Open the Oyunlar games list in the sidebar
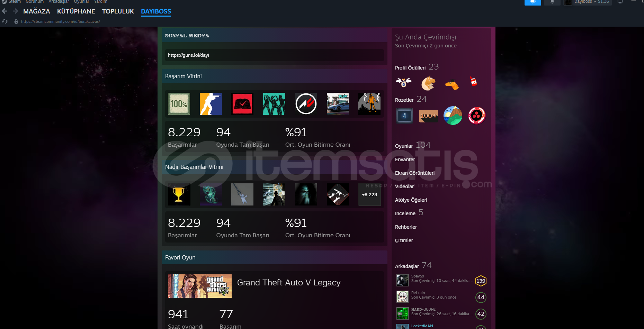Screen dimensions: 644x329 [404, 146]
